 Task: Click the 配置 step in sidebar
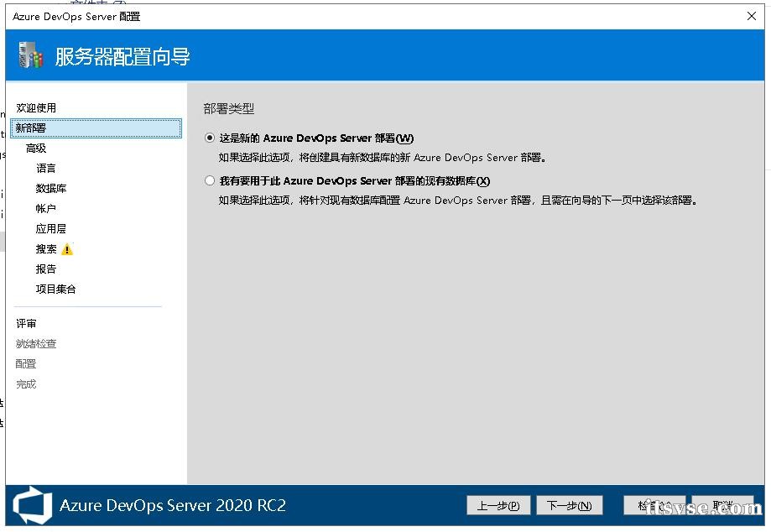pos(26,364)
